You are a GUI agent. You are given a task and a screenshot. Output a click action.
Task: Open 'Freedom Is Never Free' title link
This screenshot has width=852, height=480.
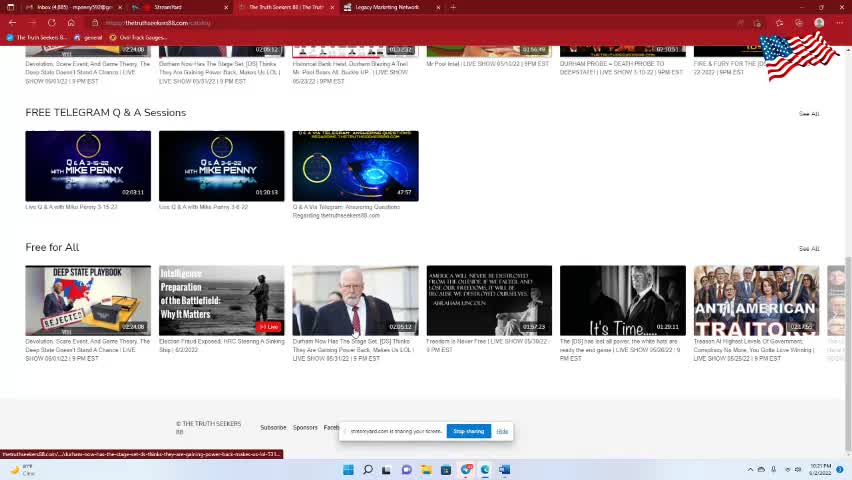click(488, 346)
